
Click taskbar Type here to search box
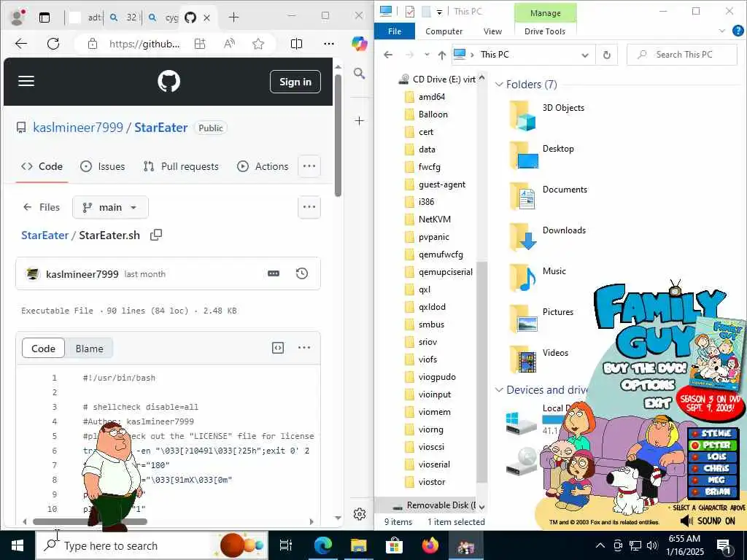click(152, 545)
